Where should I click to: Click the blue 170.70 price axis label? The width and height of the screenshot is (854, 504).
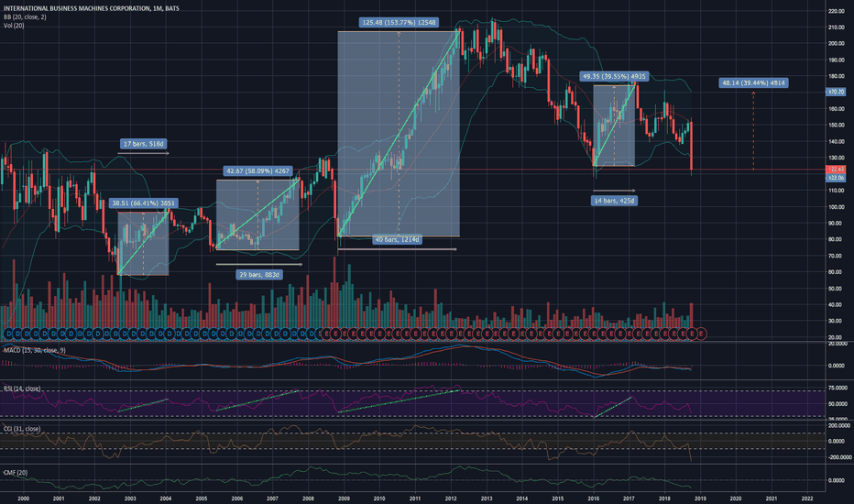[836, 92]
